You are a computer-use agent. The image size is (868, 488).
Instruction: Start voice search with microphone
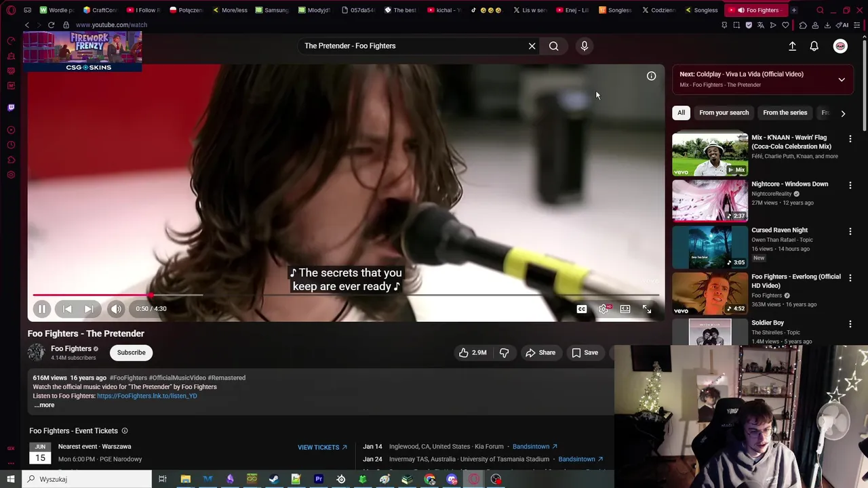click(x=585, y=46)
